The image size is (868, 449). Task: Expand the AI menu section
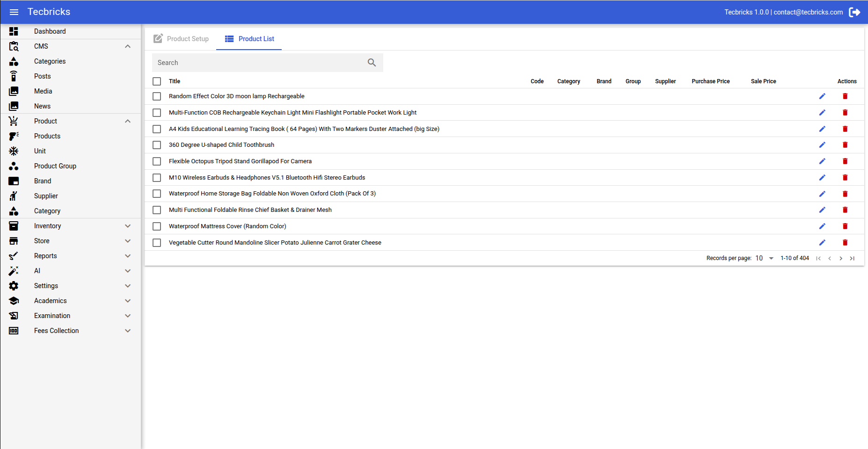(x=128, y=271)
